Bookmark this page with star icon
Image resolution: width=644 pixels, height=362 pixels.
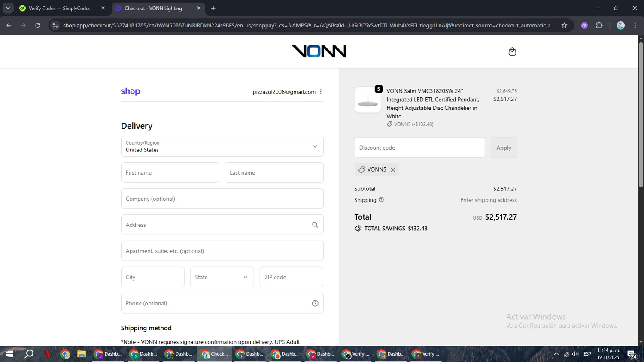(x=564, y=25)
